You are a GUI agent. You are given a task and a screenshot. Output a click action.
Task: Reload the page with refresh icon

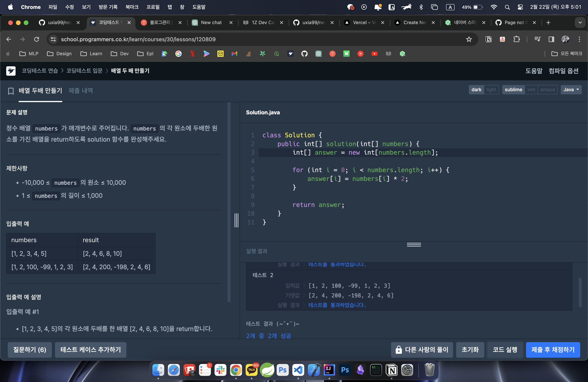37,39
